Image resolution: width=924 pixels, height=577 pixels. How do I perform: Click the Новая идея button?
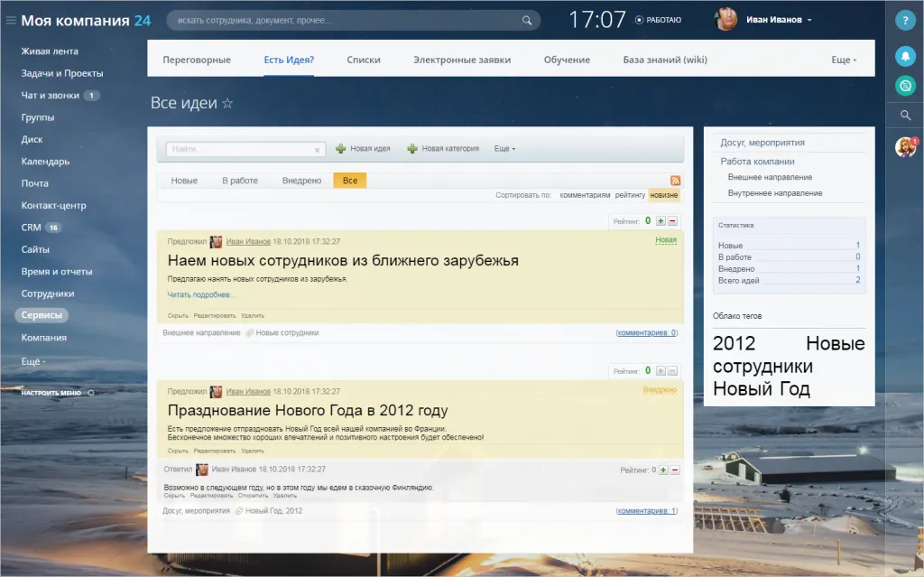pos(363,149)
